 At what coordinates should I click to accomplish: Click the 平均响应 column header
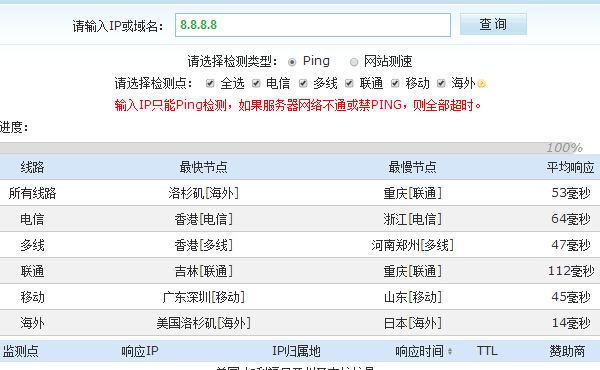(x=570, y=167)
